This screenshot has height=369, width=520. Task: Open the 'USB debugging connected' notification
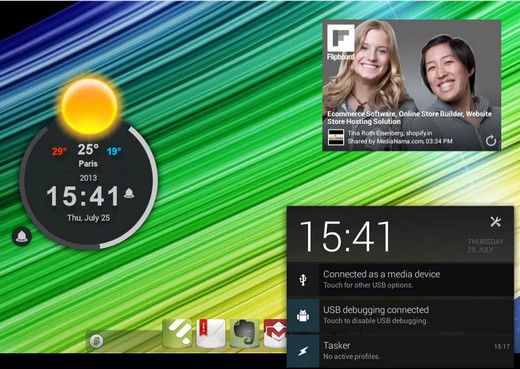click(x=400, y=315)
